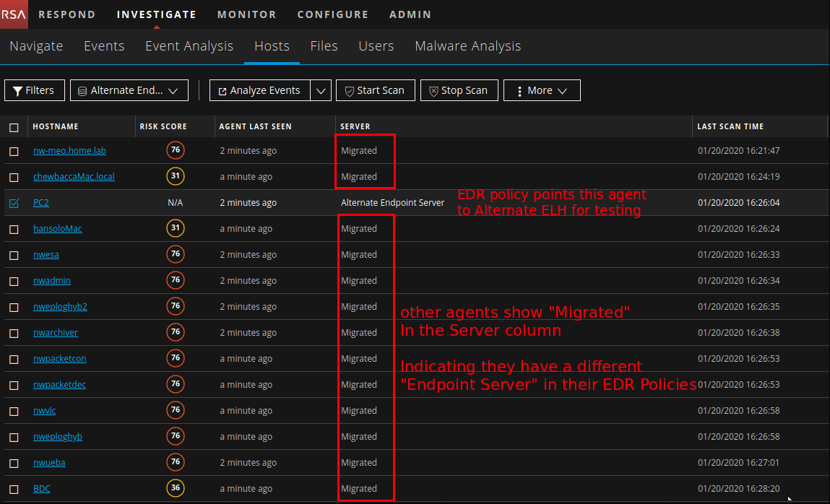The width and height of the screenshot is (830, 504).
Task: Check the box next to hansoloMac
Action: 14,229
